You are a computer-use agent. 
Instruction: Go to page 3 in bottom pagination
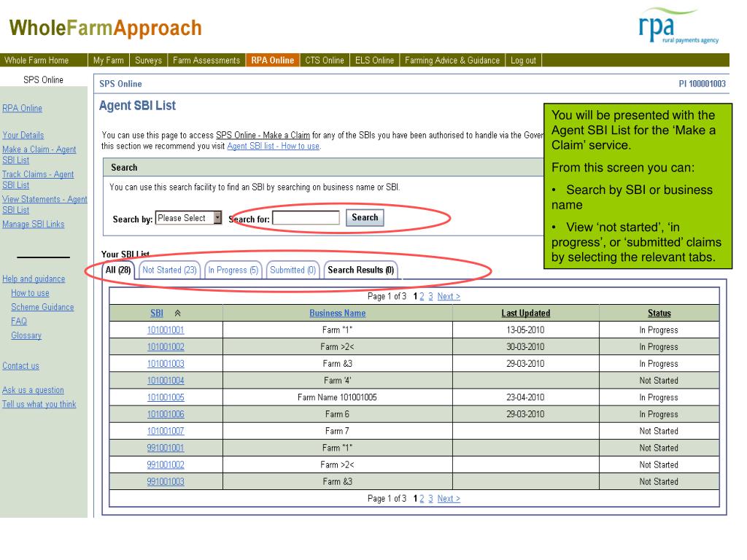(430, 499)
